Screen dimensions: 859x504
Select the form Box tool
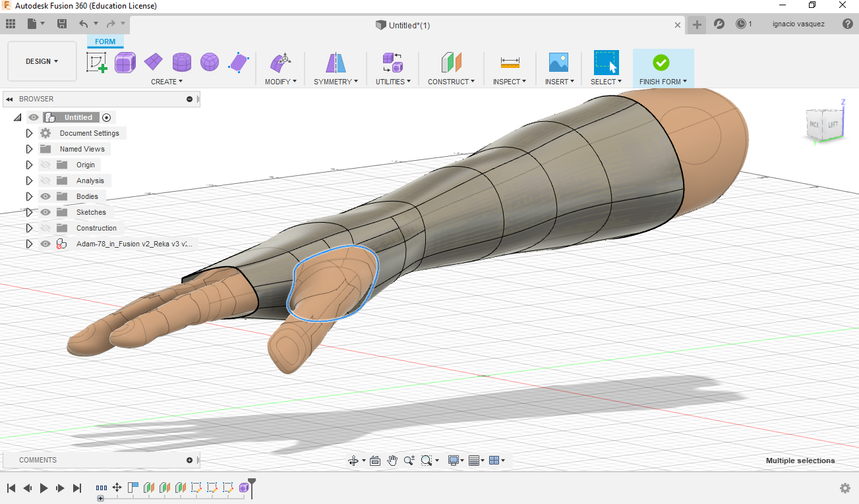[125, 63]
